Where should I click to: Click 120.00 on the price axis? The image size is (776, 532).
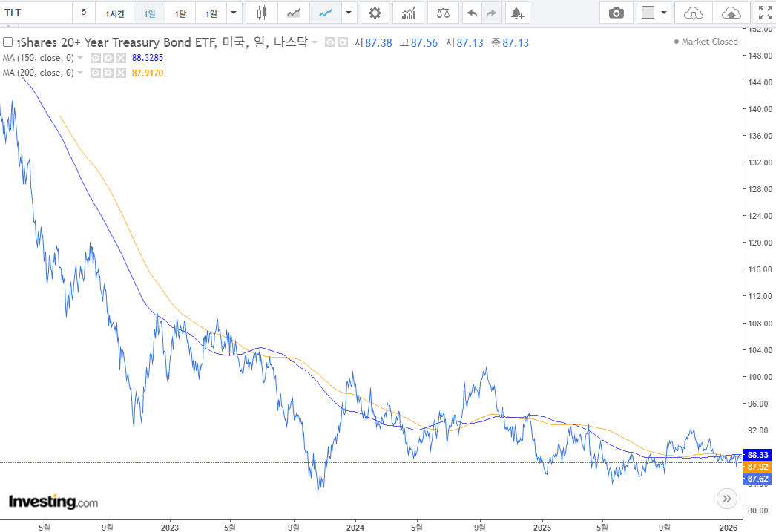(x=760, y=243)
